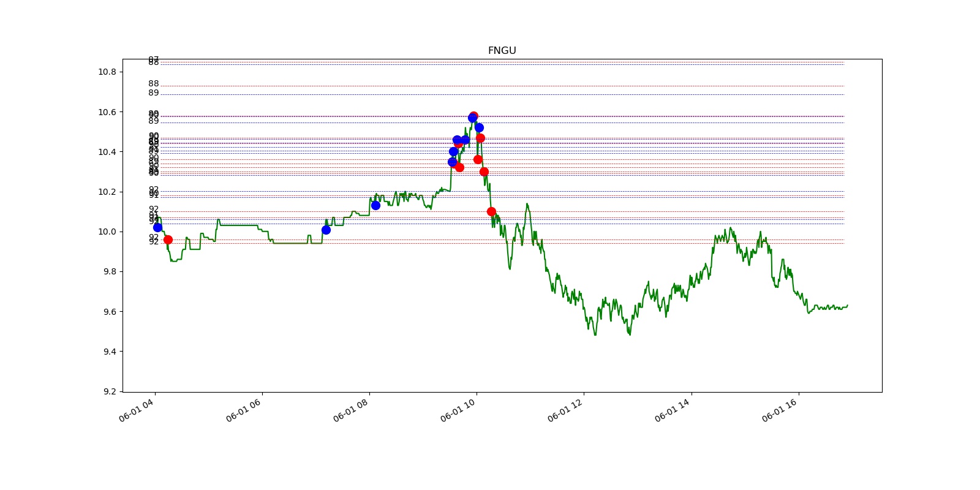Click the blue marker near 10.52 after peak
Screen dimensions: 980x490
point(479,127)
